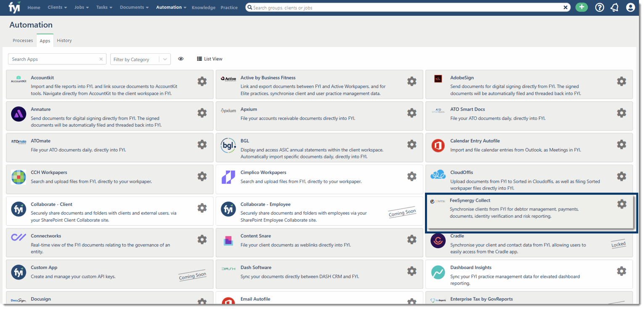Image resolution: width=644 pixels, height=309 pixels.
Task: Expand the Jobs menu
Action: (82, 7)
